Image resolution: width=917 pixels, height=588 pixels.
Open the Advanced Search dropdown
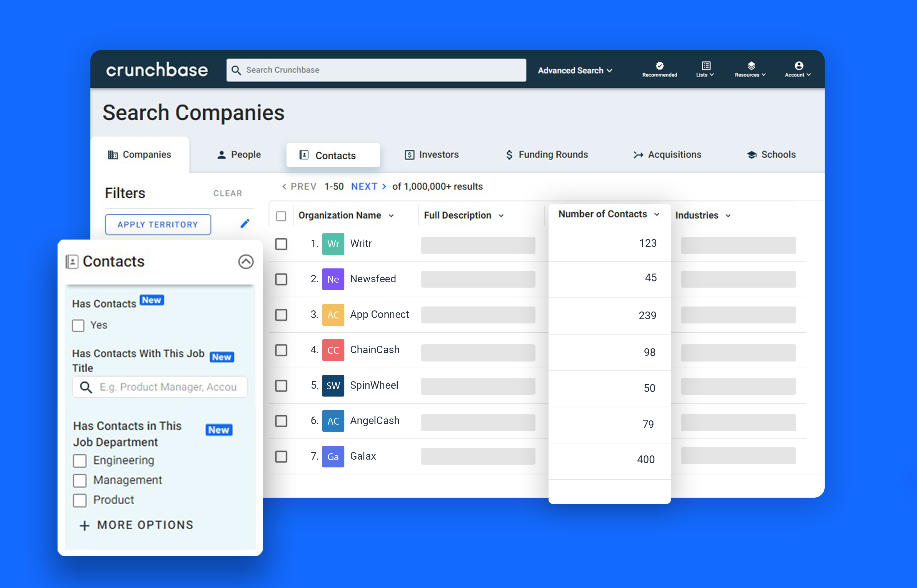tap(575, 70)
